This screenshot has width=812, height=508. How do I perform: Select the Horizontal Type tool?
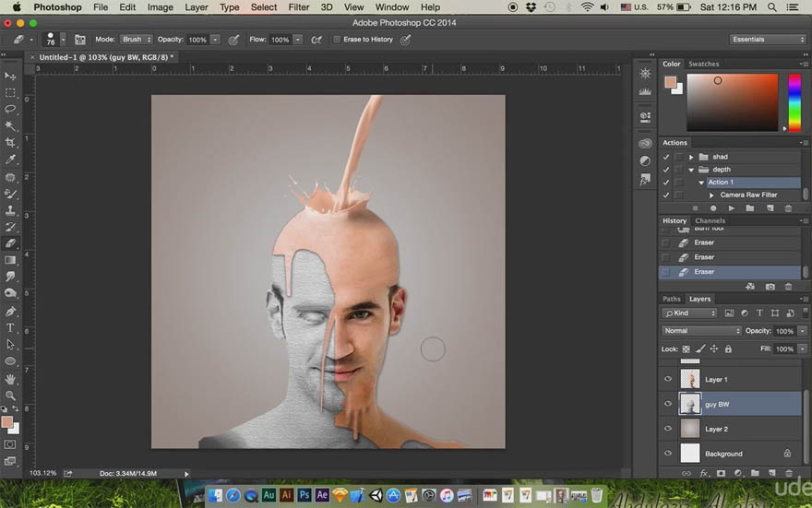10,328
